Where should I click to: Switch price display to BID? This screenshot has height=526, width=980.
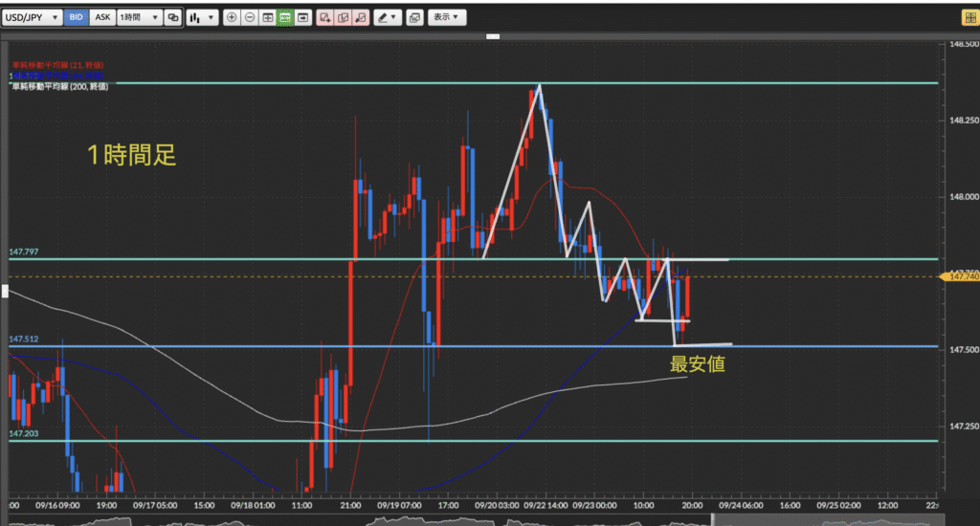[78, 17]
